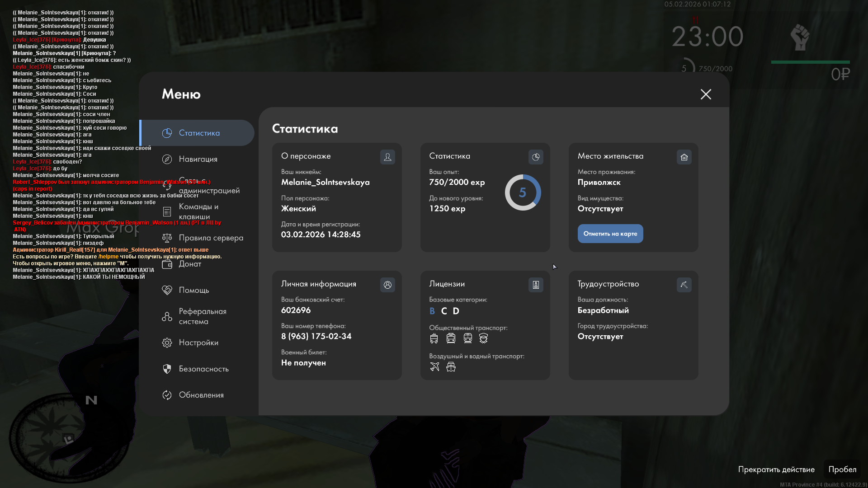Open the Донат section

(189, 264)
